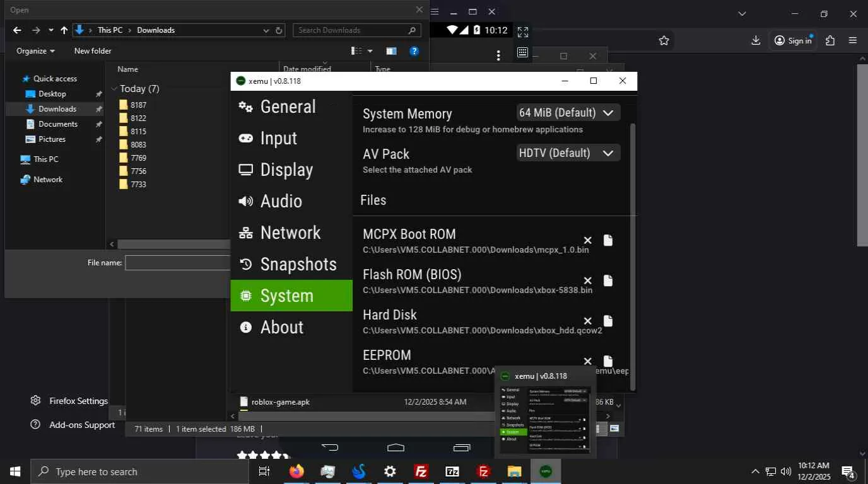Click the File name input field

[x=179, y=263]
